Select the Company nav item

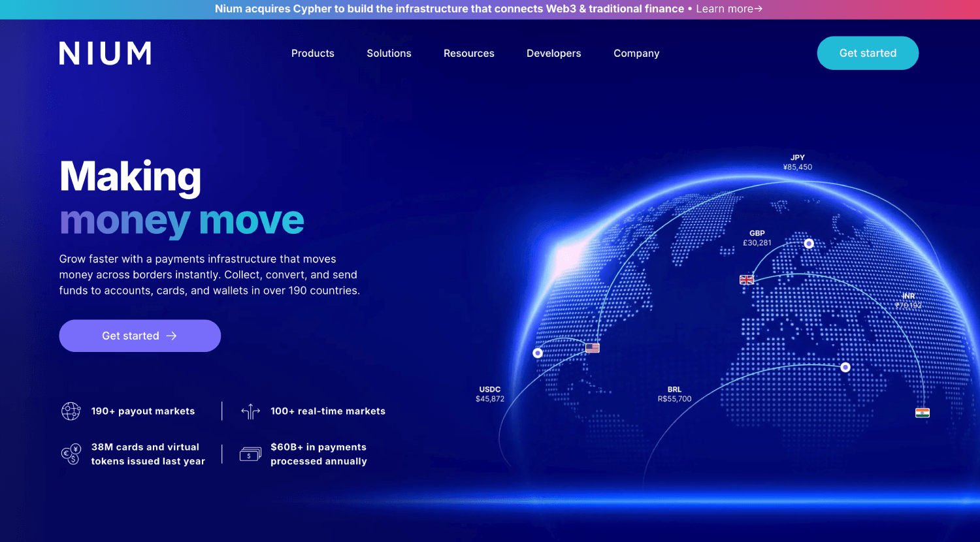(636, 54)
